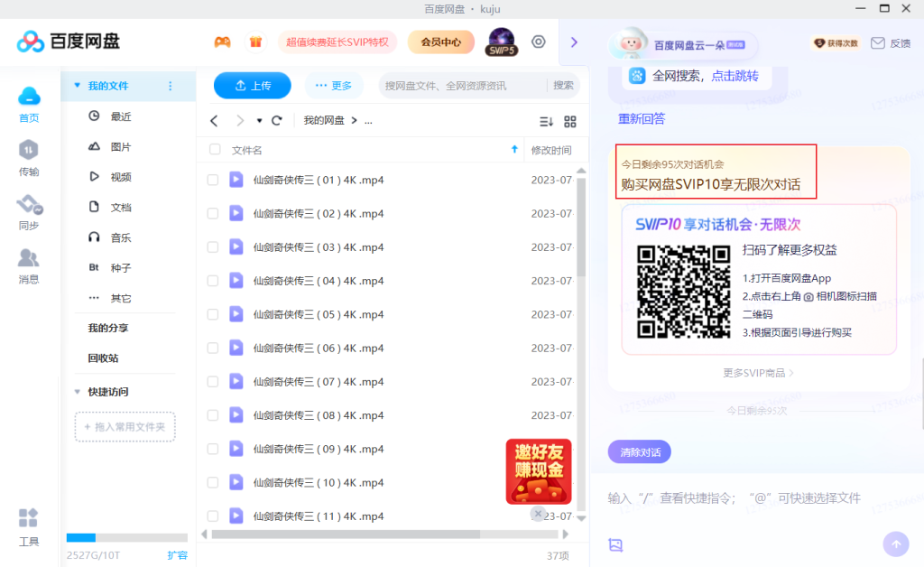Tick the select-all checkbox beside 文件名
This screenshot has width=924, height=567.
[x=215, y=150]
